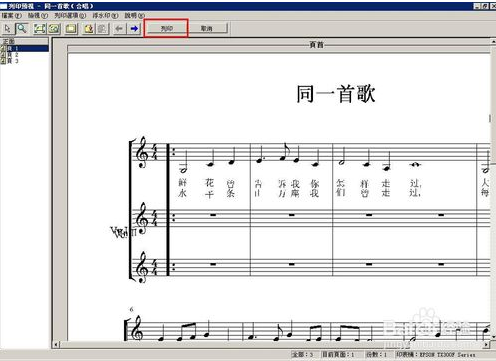Activate the magnifier zoom tool
496x361 pixels.
pos(22,29)
